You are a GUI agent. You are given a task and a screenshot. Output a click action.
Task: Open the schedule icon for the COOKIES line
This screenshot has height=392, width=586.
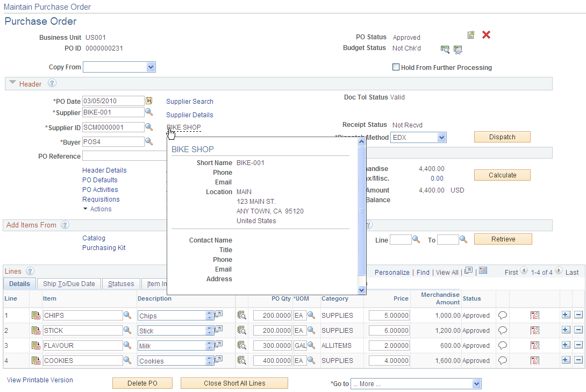(535, 360)
